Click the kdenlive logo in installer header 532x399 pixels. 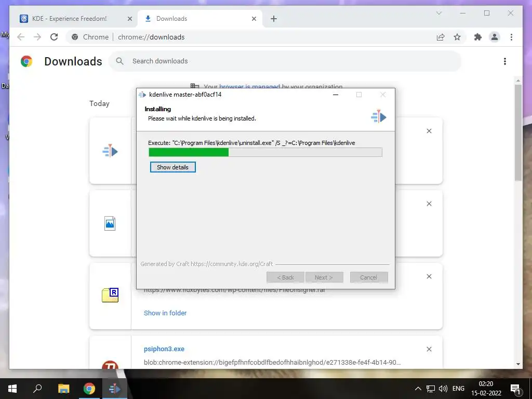[379, 116]
